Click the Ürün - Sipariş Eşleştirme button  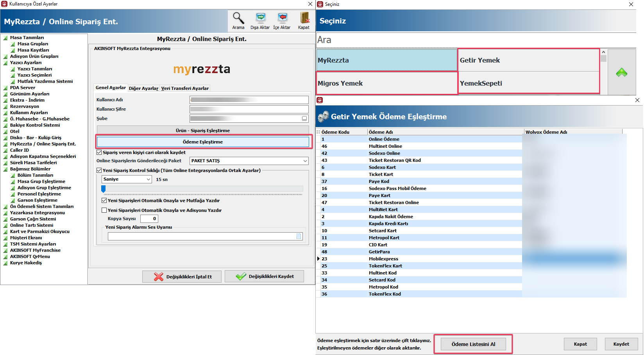tap(203, 131)
